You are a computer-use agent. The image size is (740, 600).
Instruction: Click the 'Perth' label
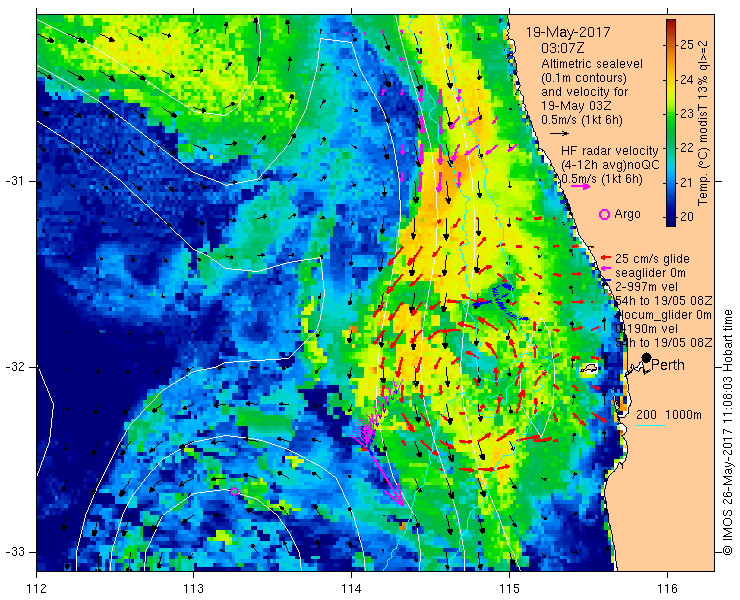click(x=668, y=365)
